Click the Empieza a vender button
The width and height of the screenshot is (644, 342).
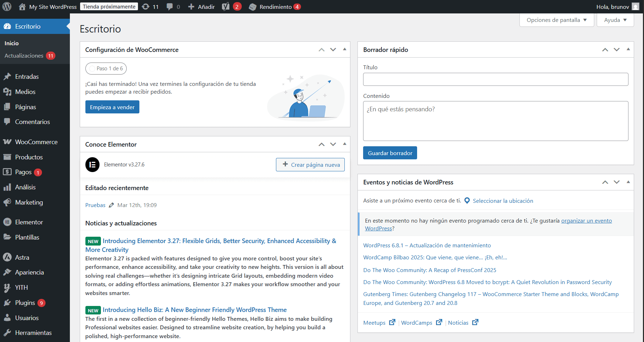point(112,107)
